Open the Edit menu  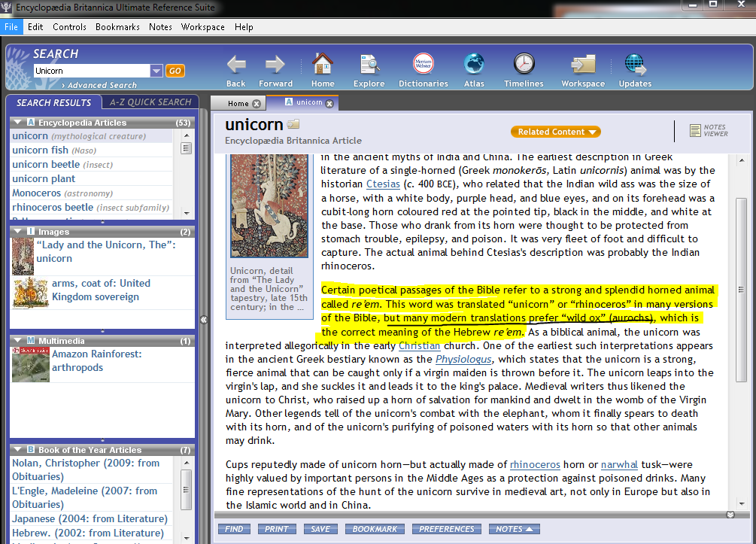pyautogui.click(x=35, y=27)
